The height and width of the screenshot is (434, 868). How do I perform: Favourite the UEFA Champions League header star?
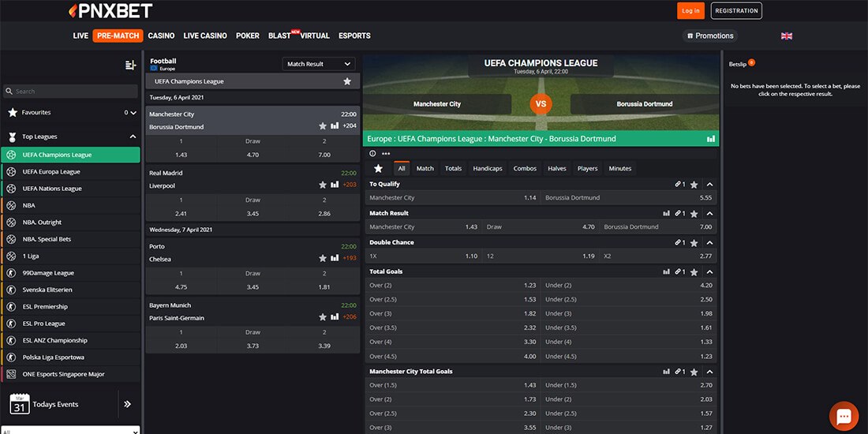coord(347,81)
